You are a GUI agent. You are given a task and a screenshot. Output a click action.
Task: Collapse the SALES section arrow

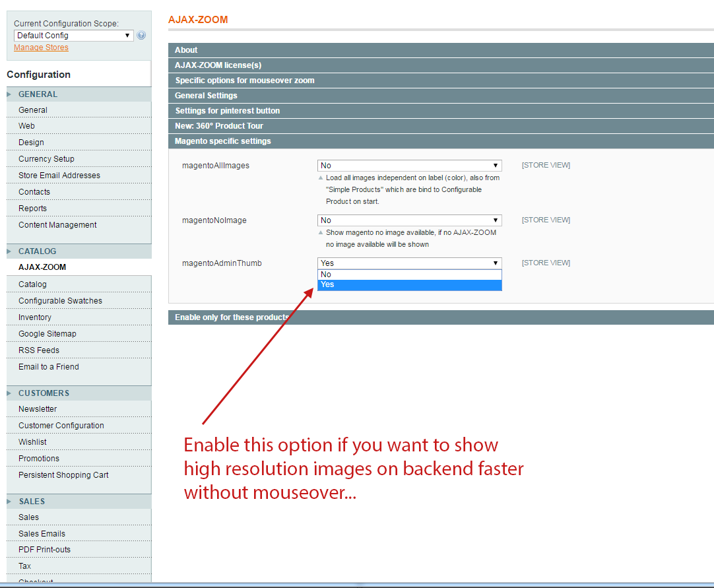click(x=9, y=502)
